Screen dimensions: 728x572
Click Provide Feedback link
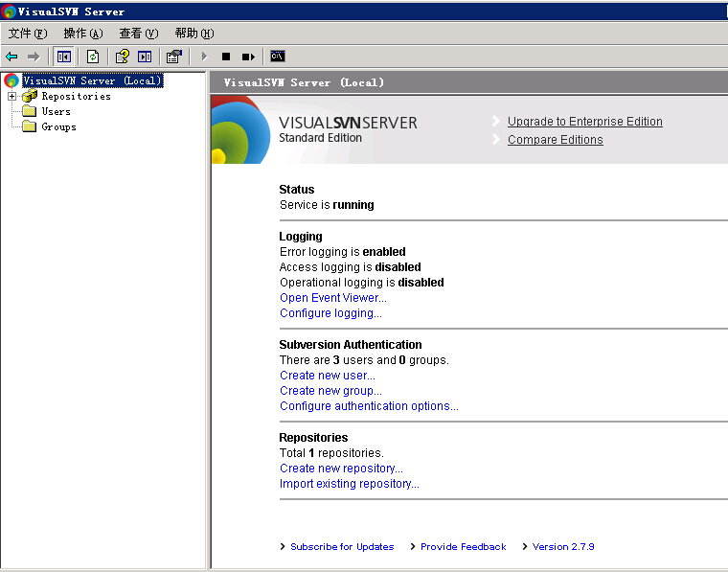[464, 546]
